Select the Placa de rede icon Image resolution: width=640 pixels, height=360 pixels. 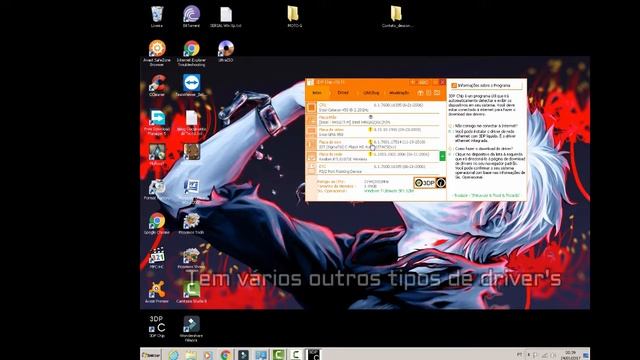pos(311,157)
